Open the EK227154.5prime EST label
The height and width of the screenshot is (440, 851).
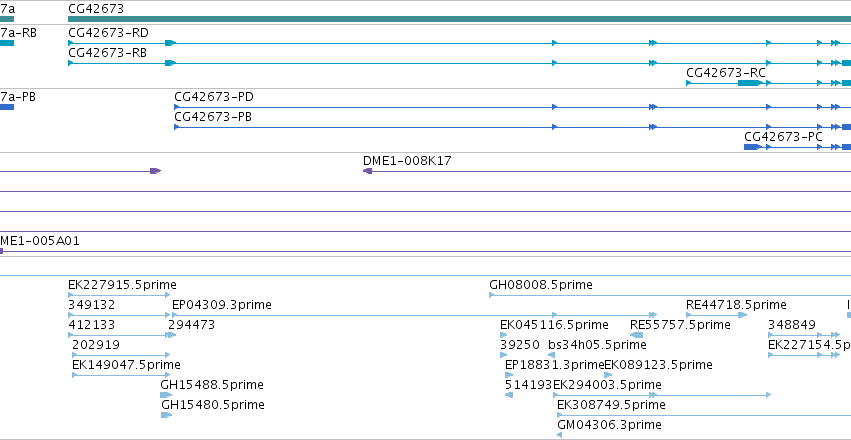[x=810, y=345]
